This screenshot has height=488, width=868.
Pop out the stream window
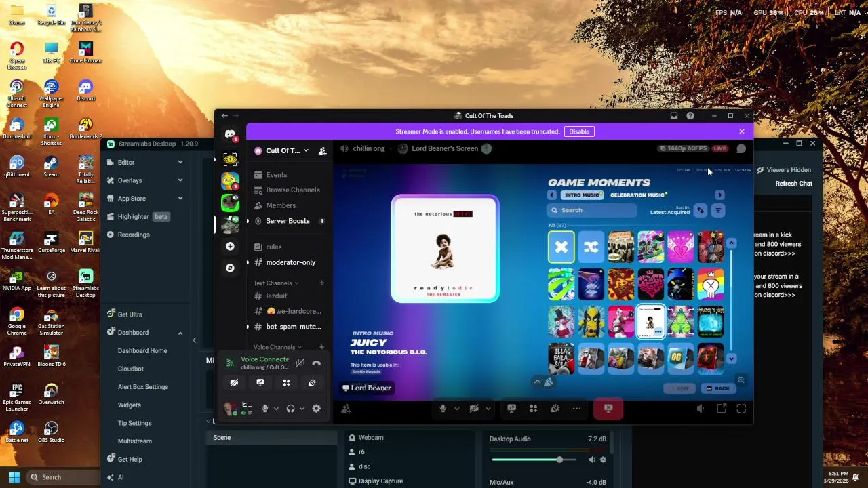(722, 409)
